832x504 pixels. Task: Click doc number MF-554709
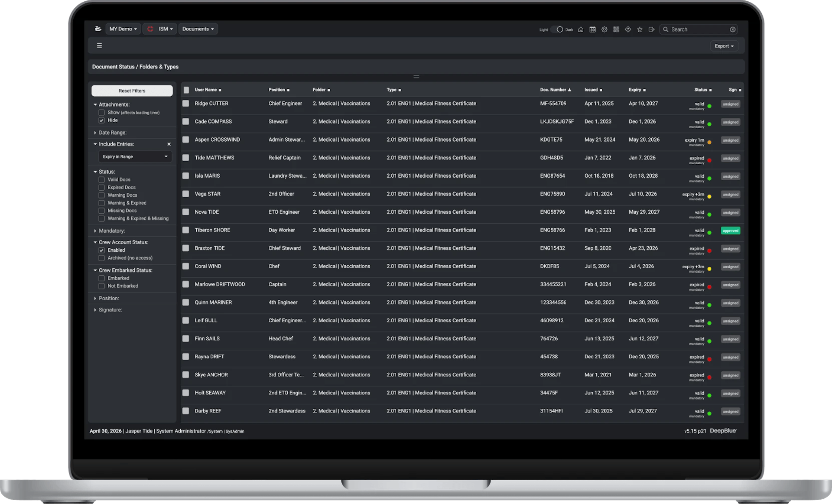click(553, 104)
